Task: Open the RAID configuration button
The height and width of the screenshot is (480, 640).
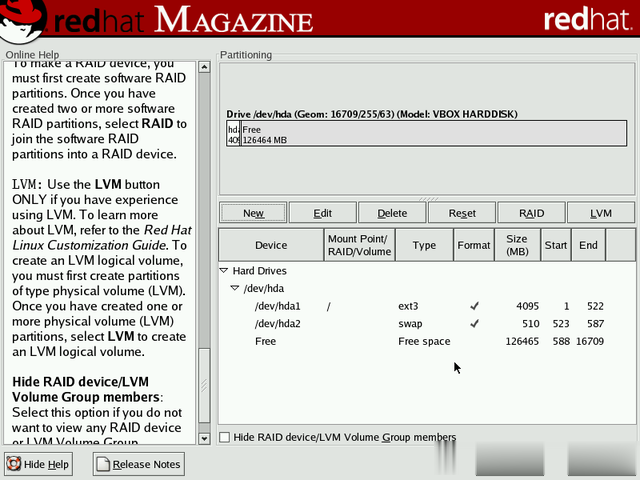Action: pos(531,213)
